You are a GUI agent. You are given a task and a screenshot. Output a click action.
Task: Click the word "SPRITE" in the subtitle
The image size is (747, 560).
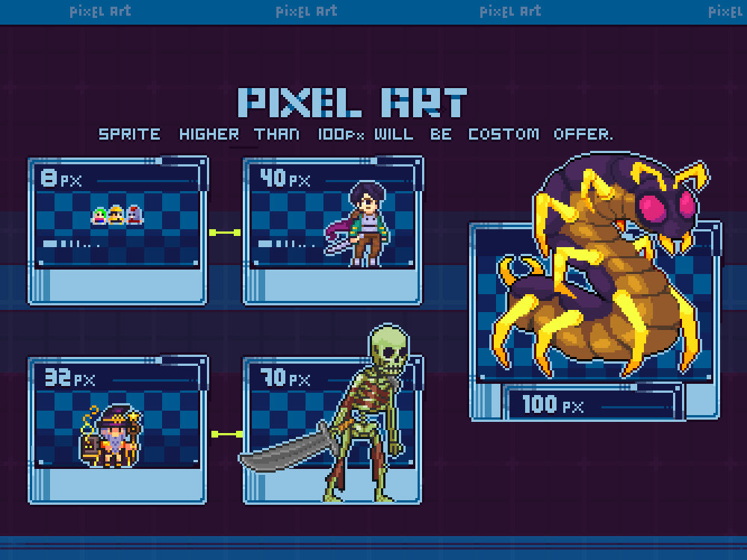[129, 134]
